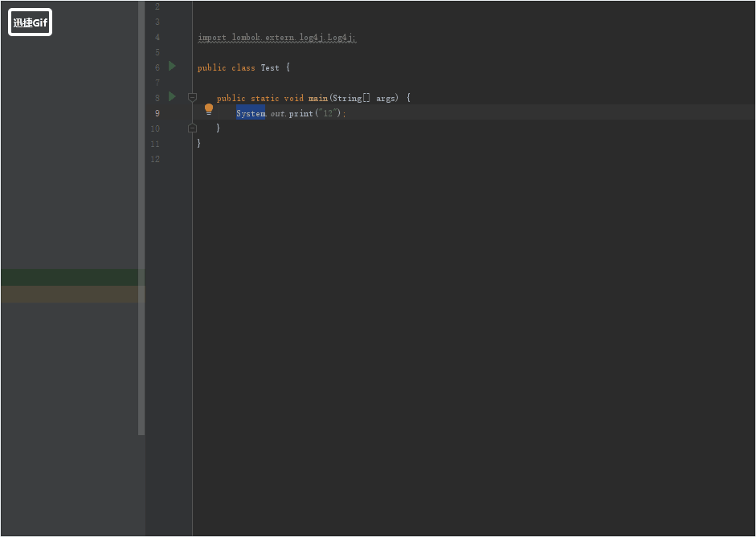Click line number 4 in the gutter

click(157, 37)
